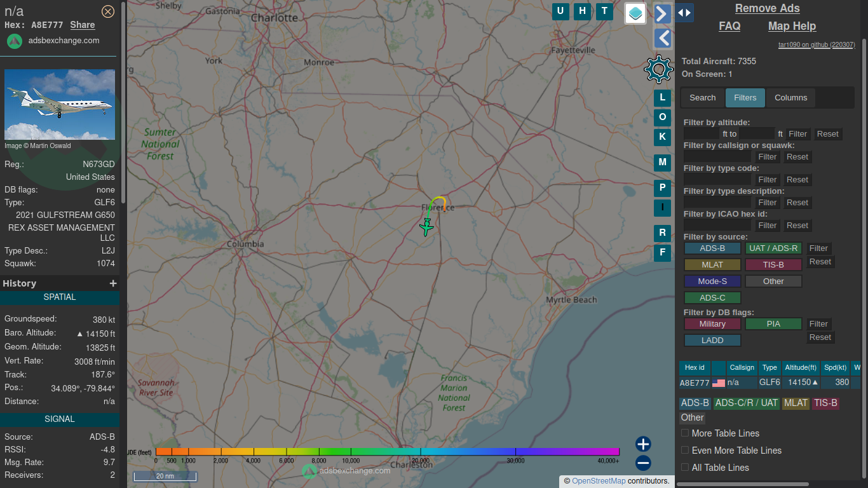Click the F map button
Screen dimensions: 868x488
pos(662,253)
